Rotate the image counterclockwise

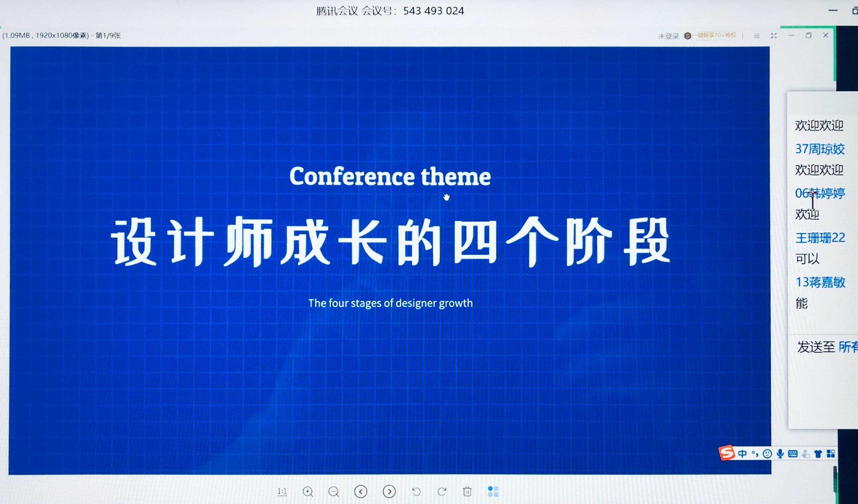click(x=416, y=491)
